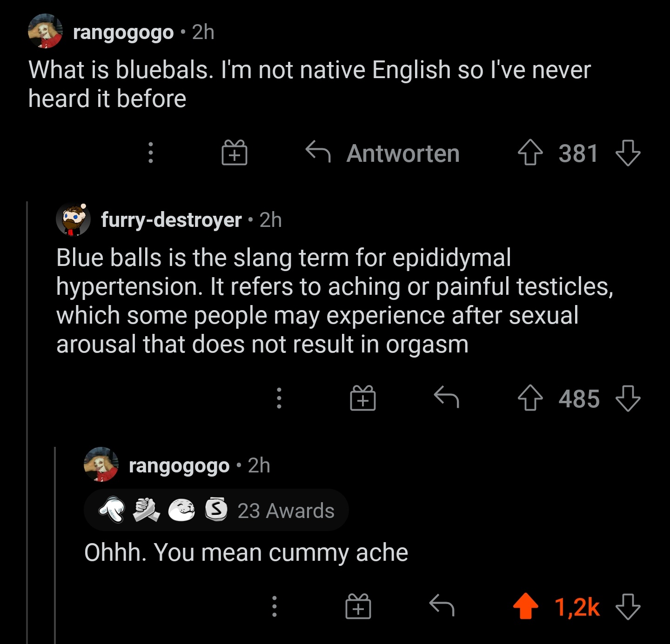Image resolution: width=670 pixels, height=644 pixels.
Task: Upvote furry-destroyer's blue balls explanation
Action: pyautogui.click(x=530, y=398)
